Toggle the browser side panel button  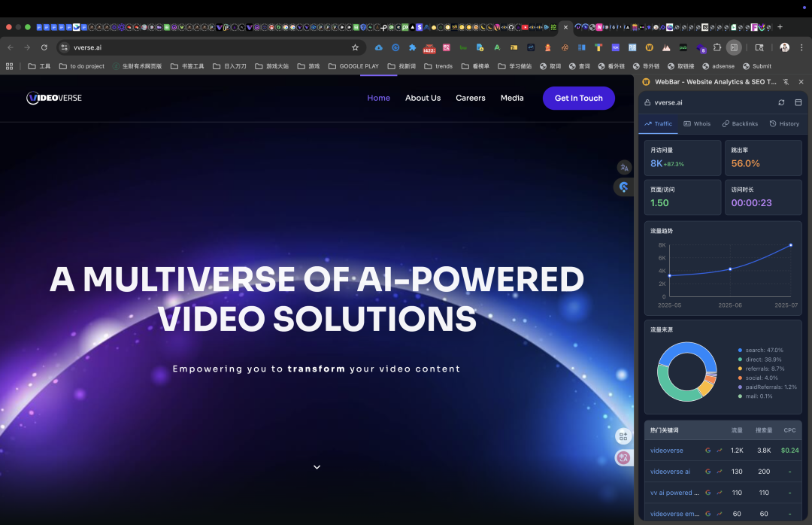point(734,47)
